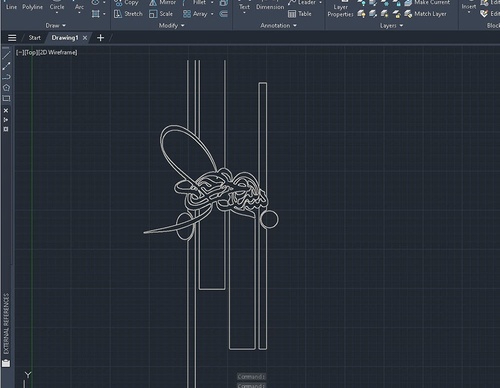Click the clipboard icon at palette bottom

6,363
